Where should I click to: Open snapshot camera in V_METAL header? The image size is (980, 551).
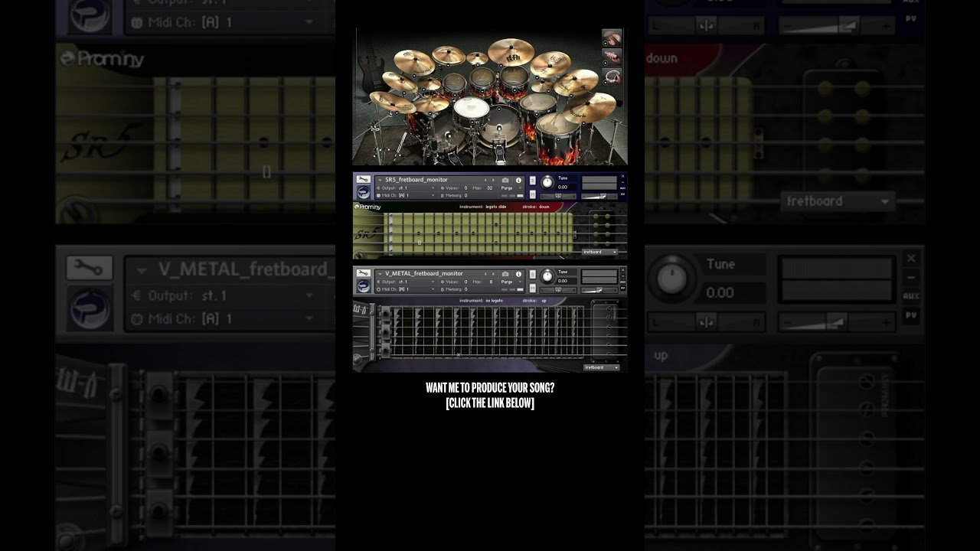pyautogui.click(x=505, y=274)
